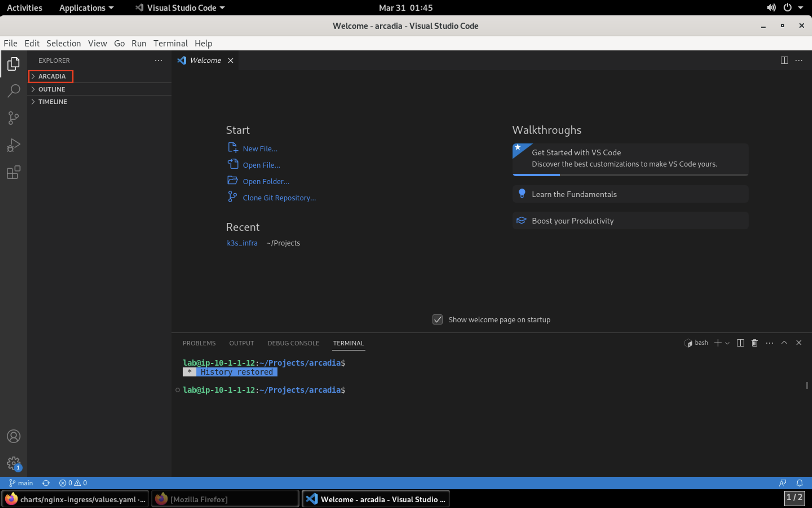The width and height of the screenshot is (812, 508).
Task: Open the Activities overview
Action: pos(25,8)
